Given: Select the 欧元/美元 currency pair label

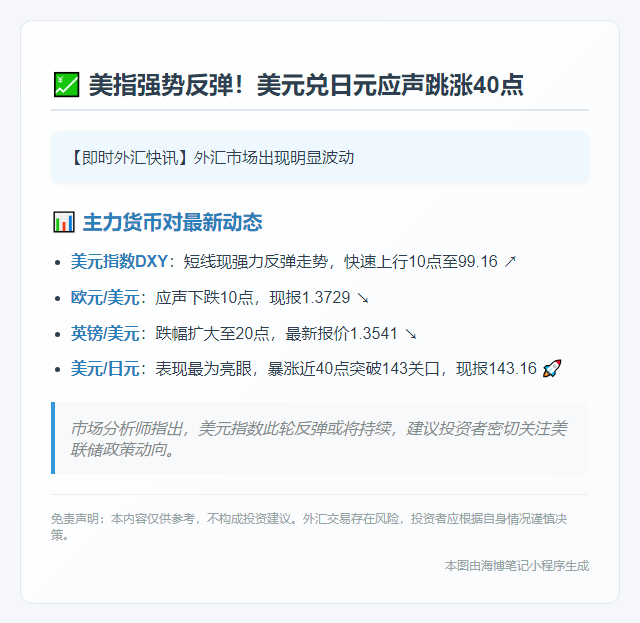Looking at the screenshot, I should [x=105, y=298].
